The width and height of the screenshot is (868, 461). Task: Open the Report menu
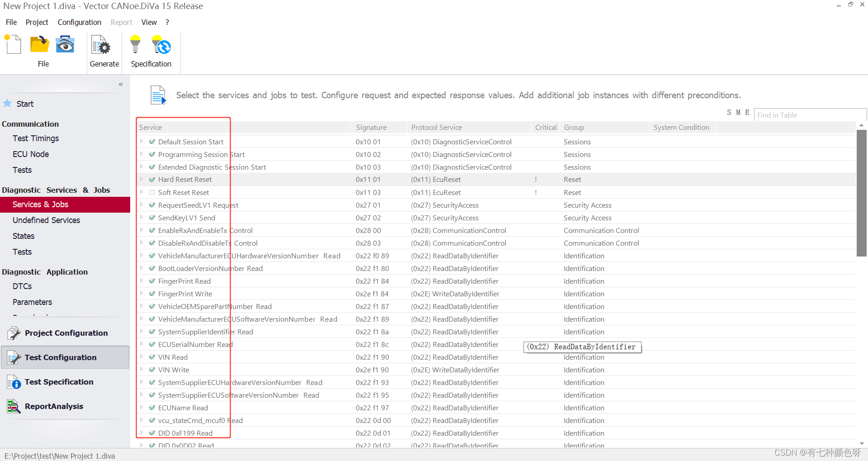122,22
